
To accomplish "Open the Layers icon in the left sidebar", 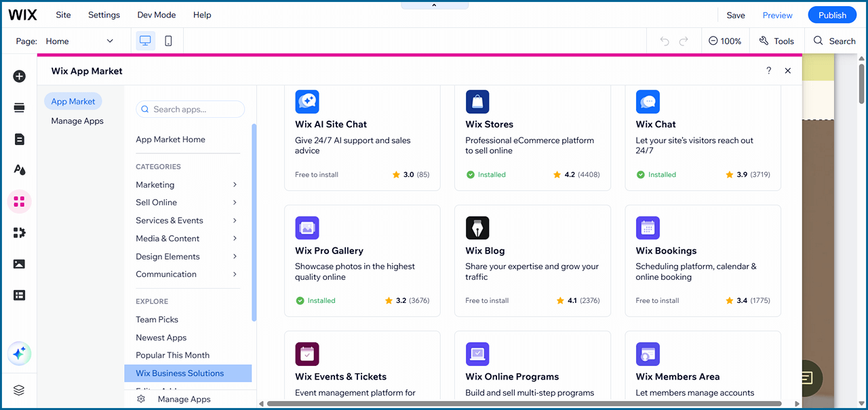I will pos(19,390).
